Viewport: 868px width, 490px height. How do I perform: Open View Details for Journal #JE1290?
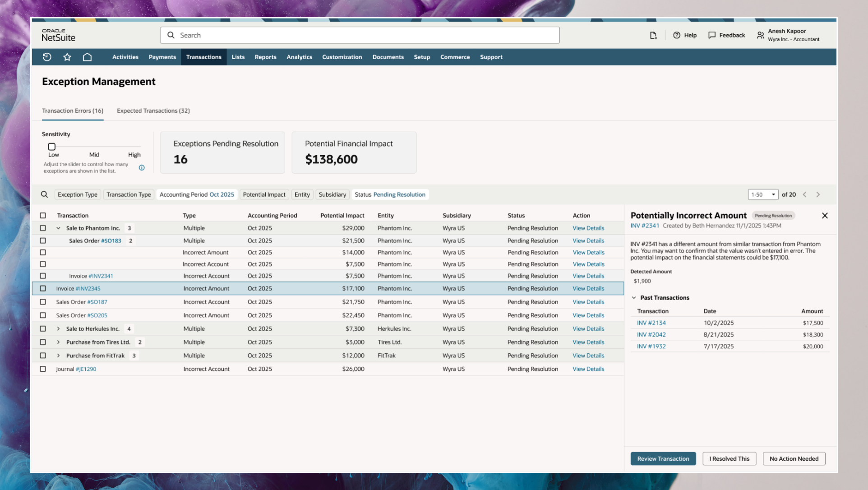tap(588, 369)
